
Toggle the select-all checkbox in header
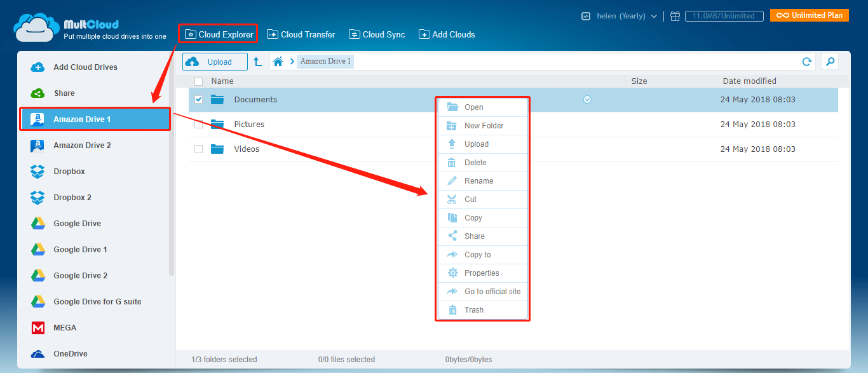tap(198, 81)
